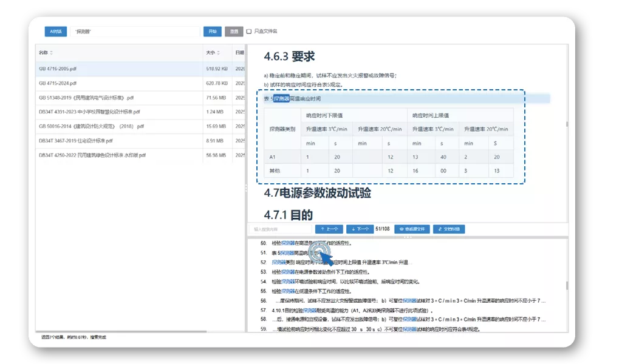Click the 518.92 KB size cell
The image size is (622, 364).
coord(217,69)
